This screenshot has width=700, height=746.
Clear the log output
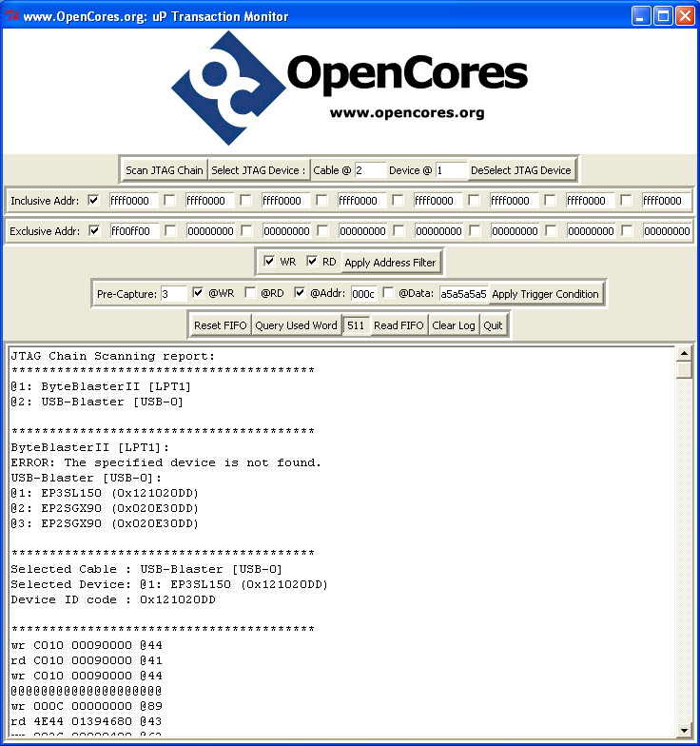(x=454, y=325)
